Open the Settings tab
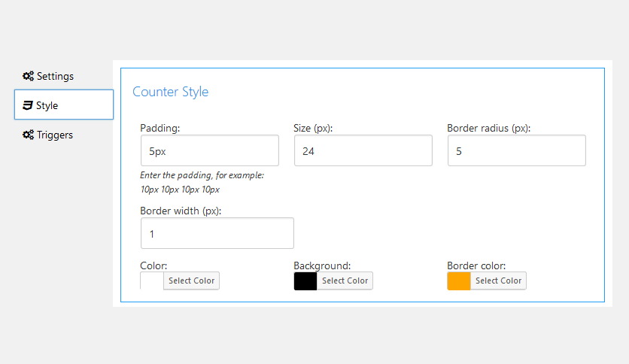Viewport: 629px width, 364px height. [x=55, y=76]
